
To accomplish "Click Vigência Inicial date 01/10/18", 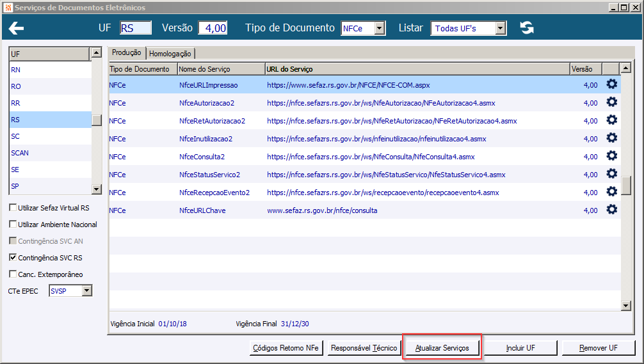I will coord(172,324).
